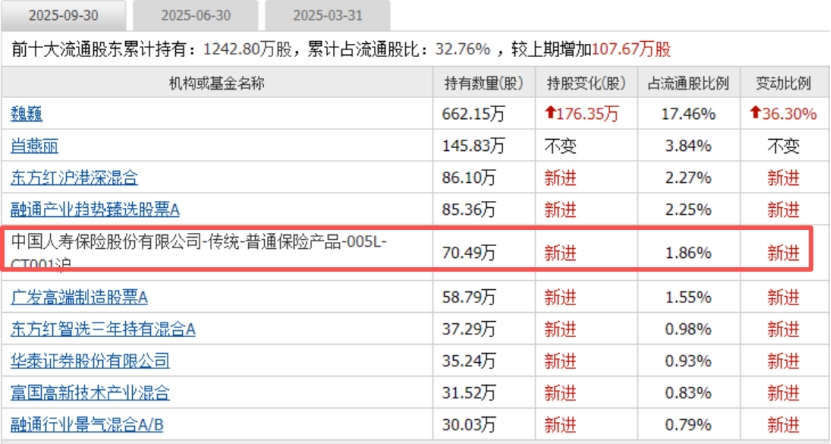This screenshot has width=831, height=444.
Task: Click the 中国人寿保险股份有限公司 row name
Action: (x=199, y=253)
